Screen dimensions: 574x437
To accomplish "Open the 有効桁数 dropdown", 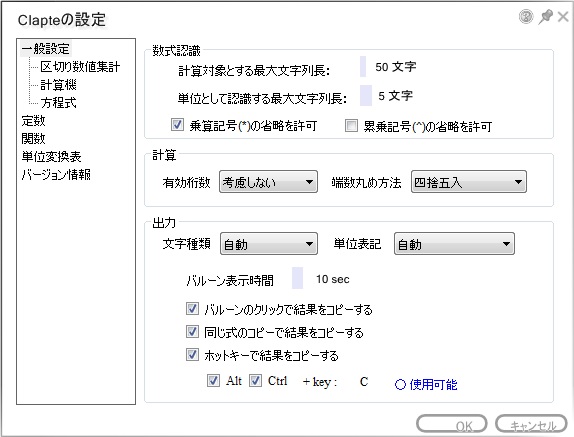I will coord(268,182).
